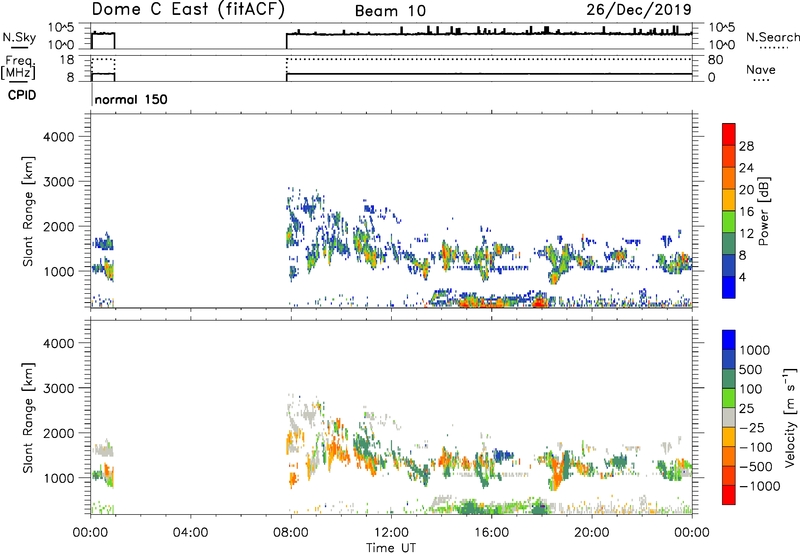Image resolution: width=800 pixels, height=554 pixels.
Task: Click the '04:00' time axis label
Action: click(x=190, y=533)
